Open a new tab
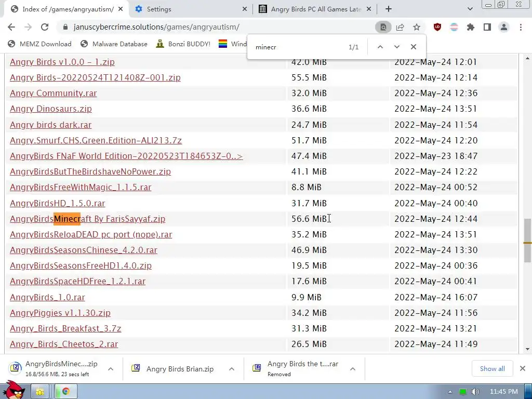 [x=389, y=9]
